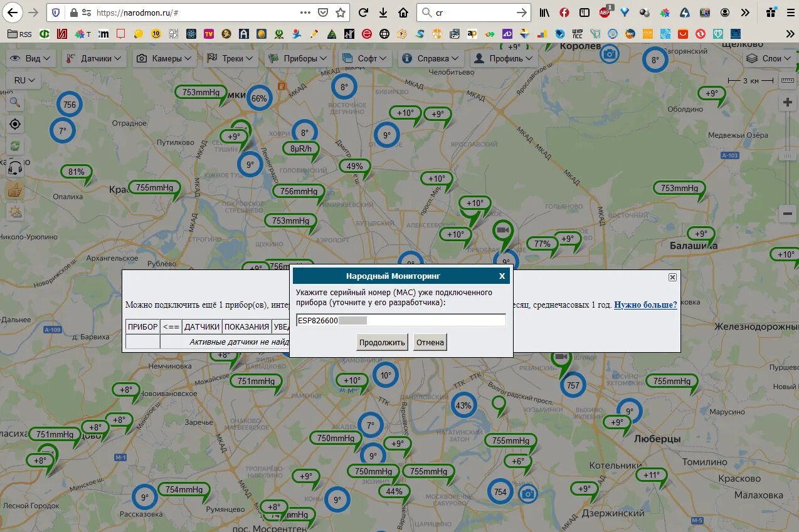Click the Adblock Plus ABP icon
799x532 pixels.
pyautogui.click(x=605, y=12)
